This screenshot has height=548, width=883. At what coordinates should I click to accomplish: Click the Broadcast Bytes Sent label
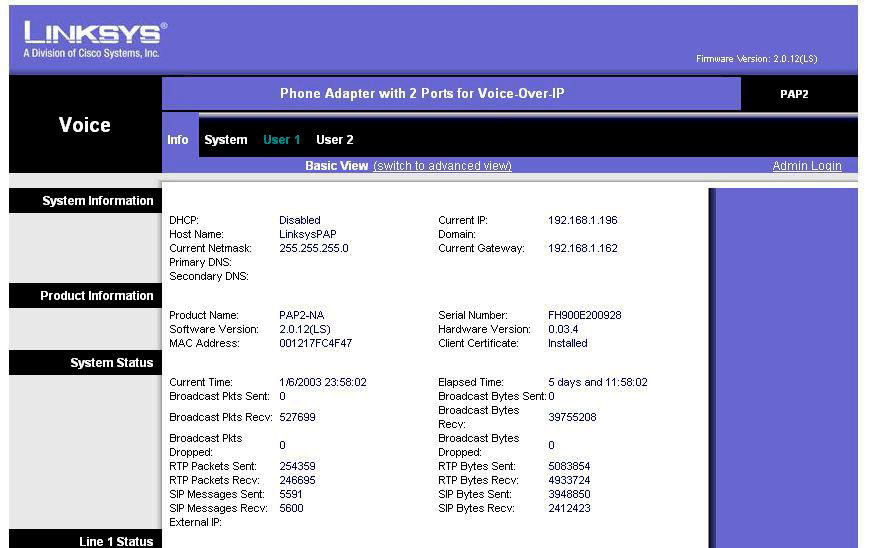point(492,396)
